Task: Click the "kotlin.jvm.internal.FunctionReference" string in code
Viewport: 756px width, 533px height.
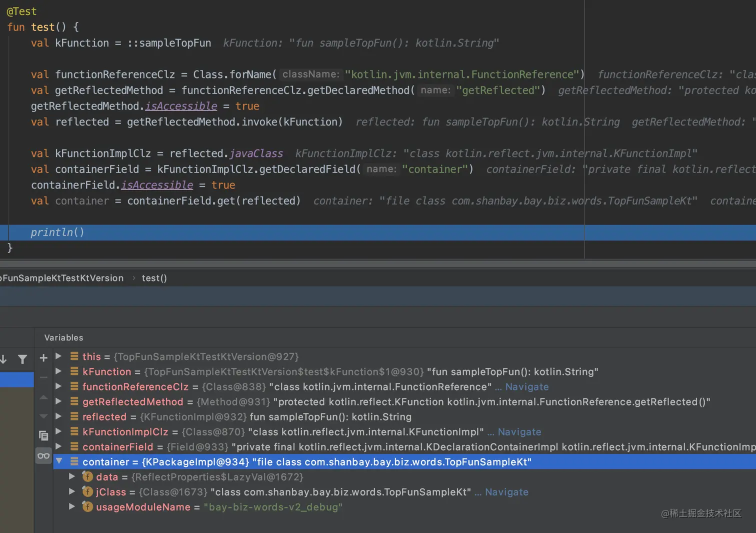Action: [462, 74]
